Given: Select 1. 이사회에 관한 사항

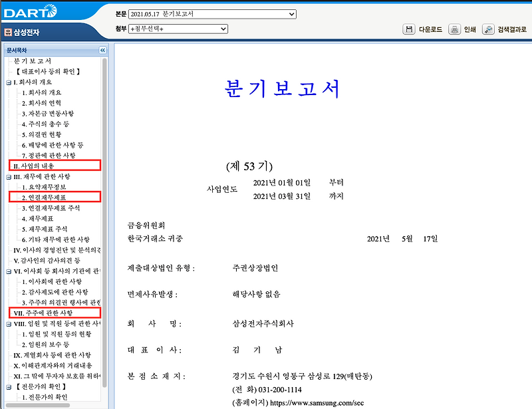Looking at the screenshot, I should 52,282.
